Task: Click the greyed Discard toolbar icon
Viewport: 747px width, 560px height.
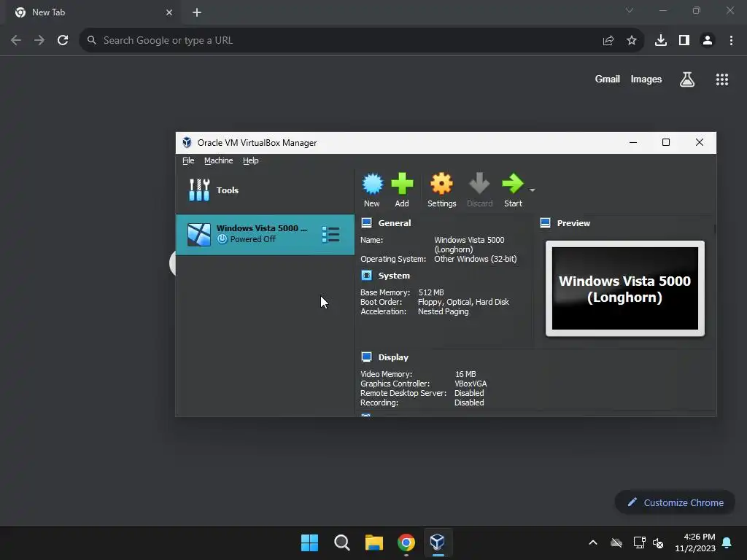Action: (x=479, y=184)
